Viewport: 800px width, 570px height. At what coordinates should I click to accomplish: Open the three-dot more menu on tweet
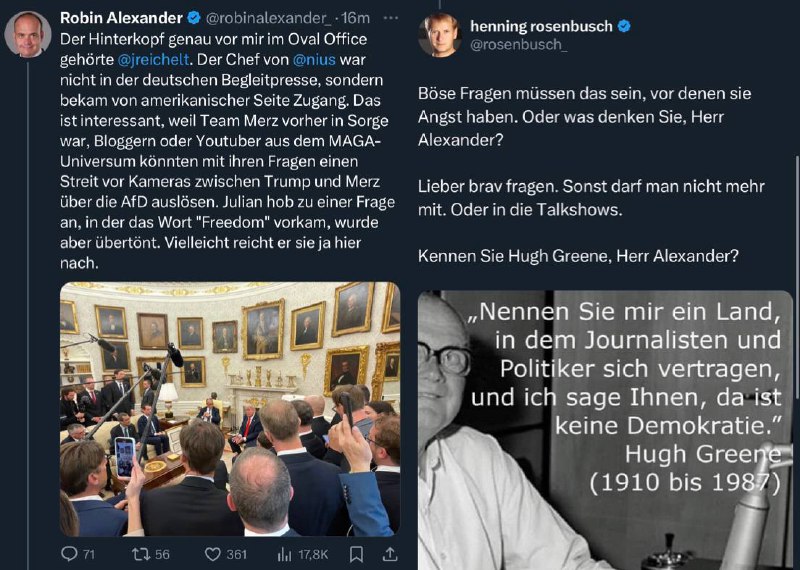pyautogui.click(x=390, y=18)
